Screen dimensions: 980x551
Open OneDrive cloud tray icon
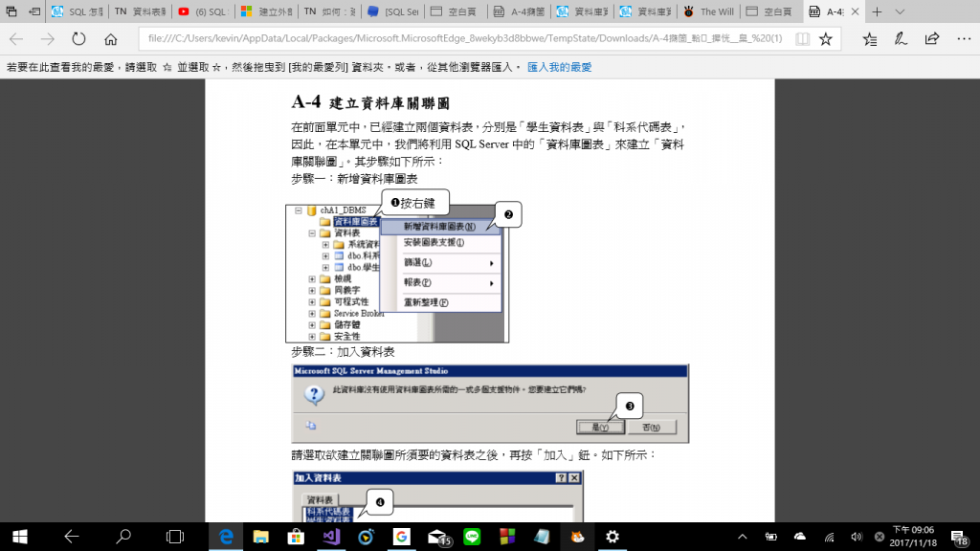[x=800, y=537]
